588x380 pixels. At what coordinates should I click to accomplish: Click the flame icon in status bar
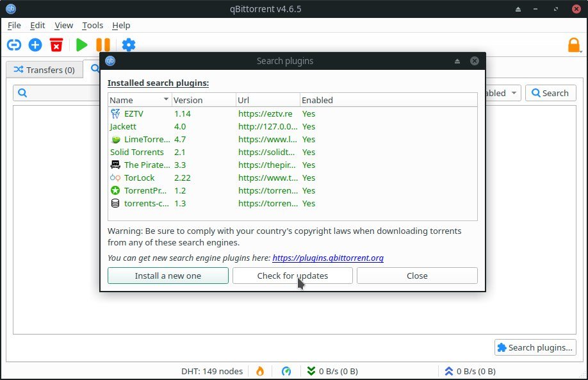pos(260,371)
